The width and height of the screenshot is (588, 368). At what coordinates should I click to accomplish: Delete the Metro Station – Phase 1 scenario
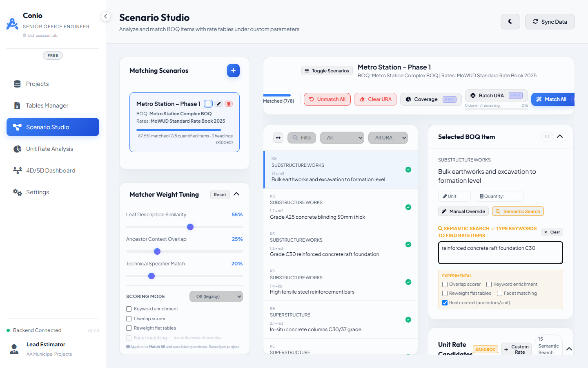[x=229, y=104]
